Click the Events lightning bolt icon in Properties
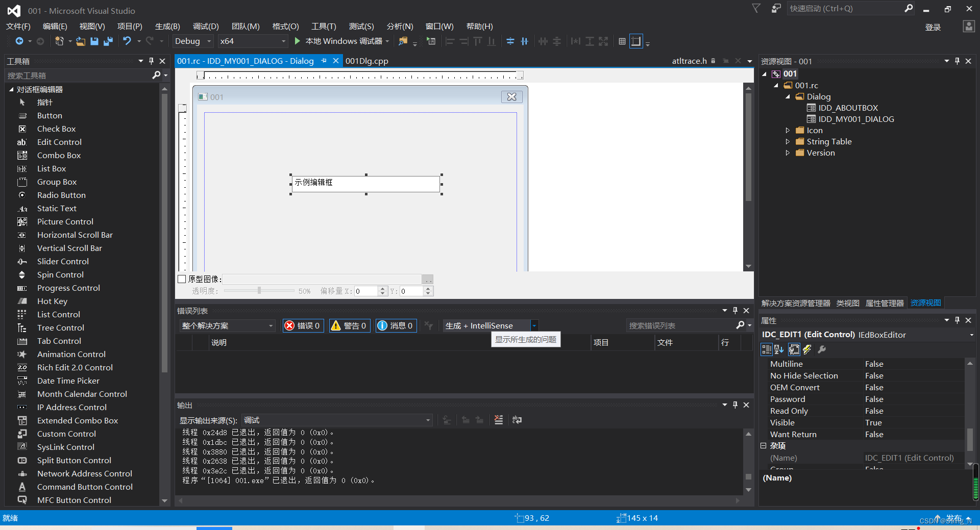The height and width of the screenshot is (530, 980). coord(807,349)
